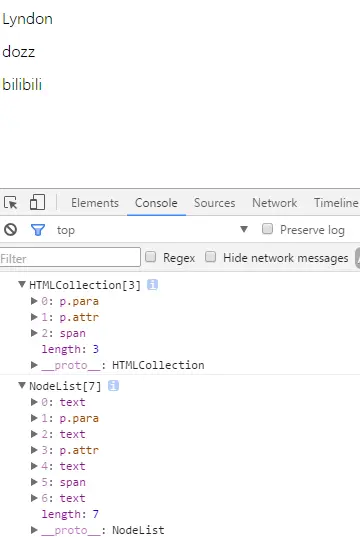Image resolution: width=360 pixels, height=537 pixels.
Task: Click the bilibili text on page
Action: 22,85
